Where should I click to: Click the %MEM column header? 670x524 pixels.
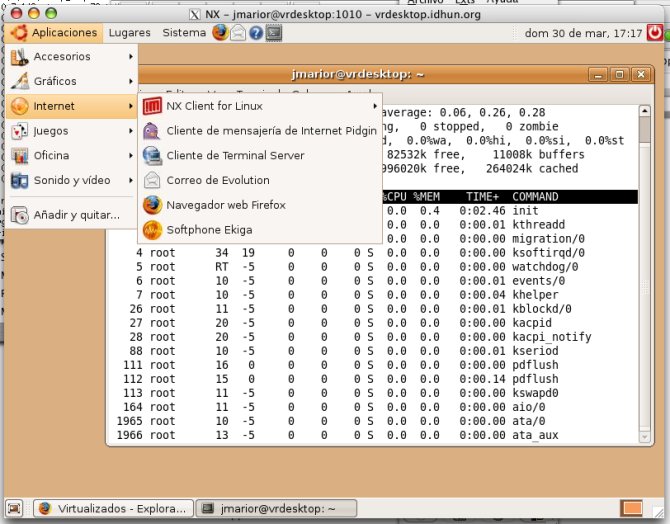coord(426,197)
